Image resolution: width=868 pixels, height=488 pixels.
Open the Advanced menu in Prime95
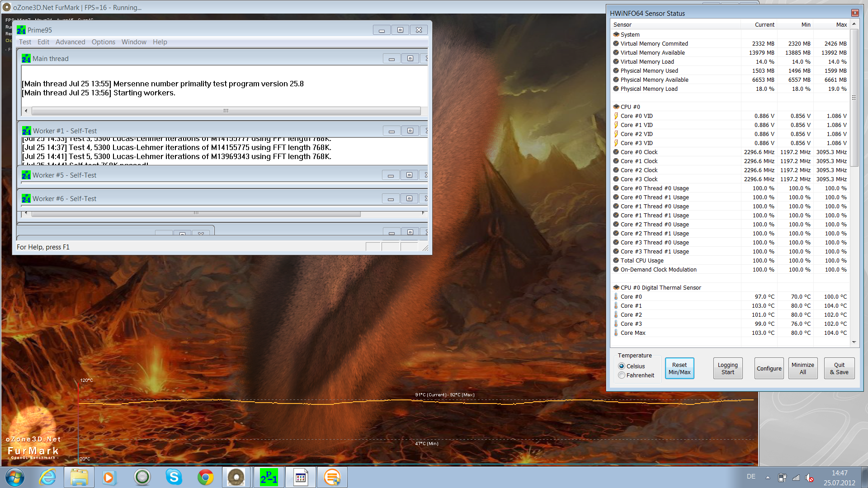point(70,42)
